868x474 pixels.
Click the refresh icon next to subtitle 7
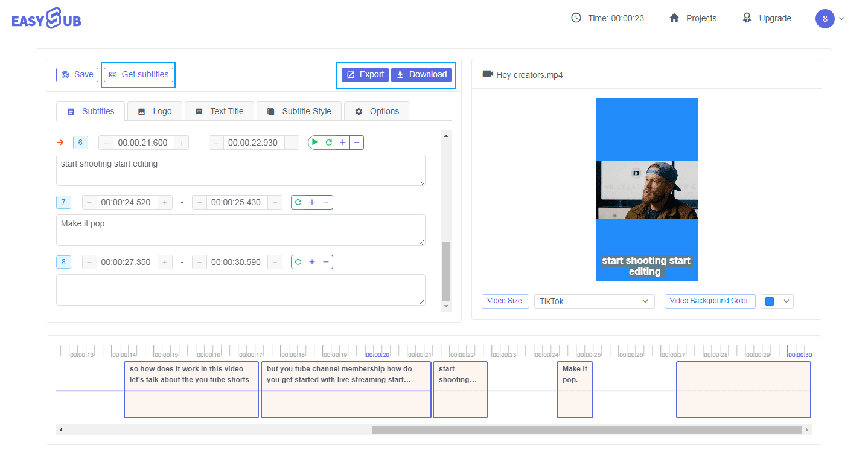pos(298,202)
